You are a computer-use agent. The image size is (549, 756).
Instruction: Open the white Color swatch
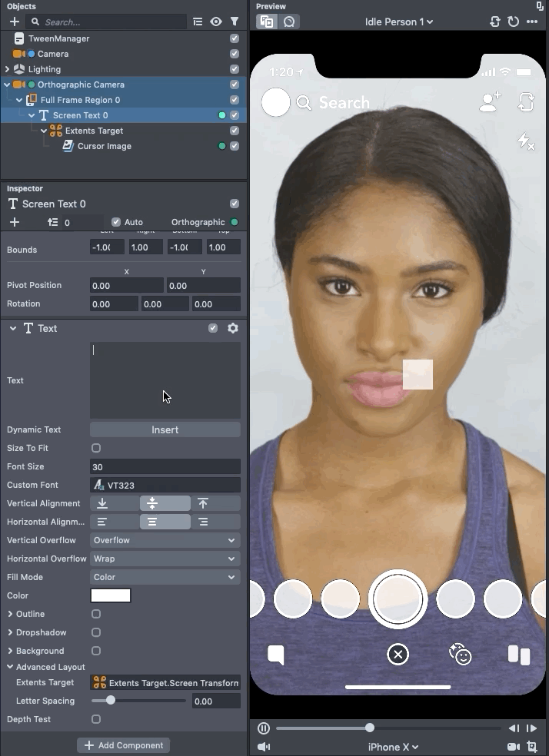(x=111, y=595)
